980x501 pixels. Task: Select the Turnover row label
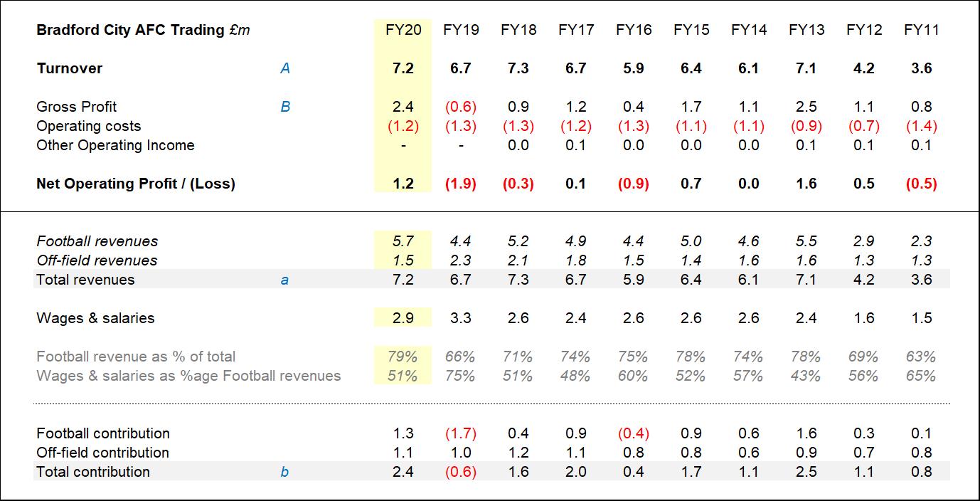tap(70, 68)
